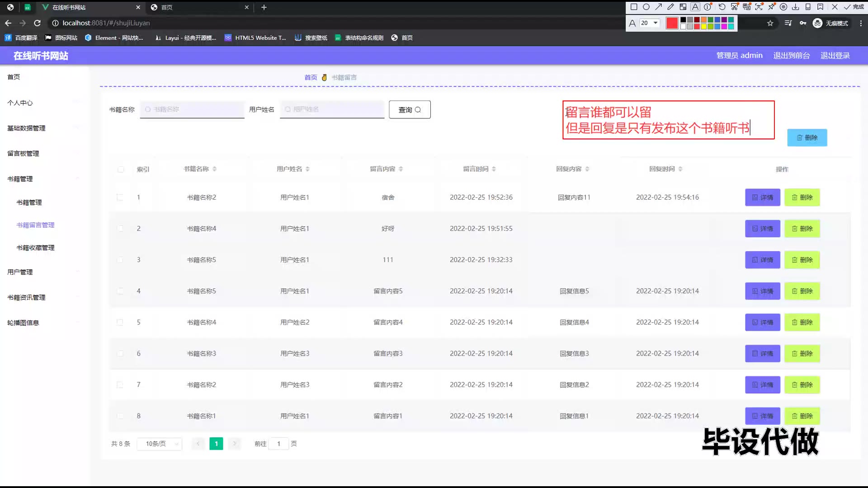Sort by 留言时间 column arrows
This screenshot has height=488, width=868.
tap(494, 169)
